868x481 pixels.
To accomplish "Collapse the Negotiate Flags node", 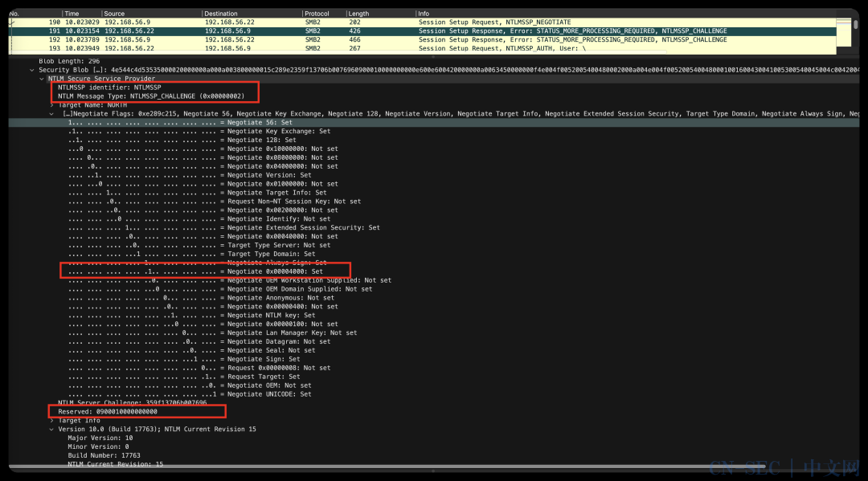I will click(x=51, y=114).
